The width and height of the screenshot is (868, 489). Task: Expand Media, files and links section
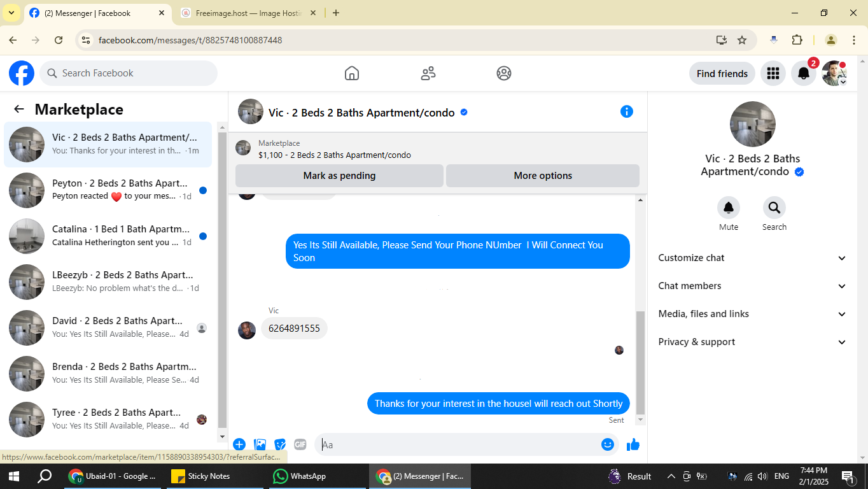[753, 314]
